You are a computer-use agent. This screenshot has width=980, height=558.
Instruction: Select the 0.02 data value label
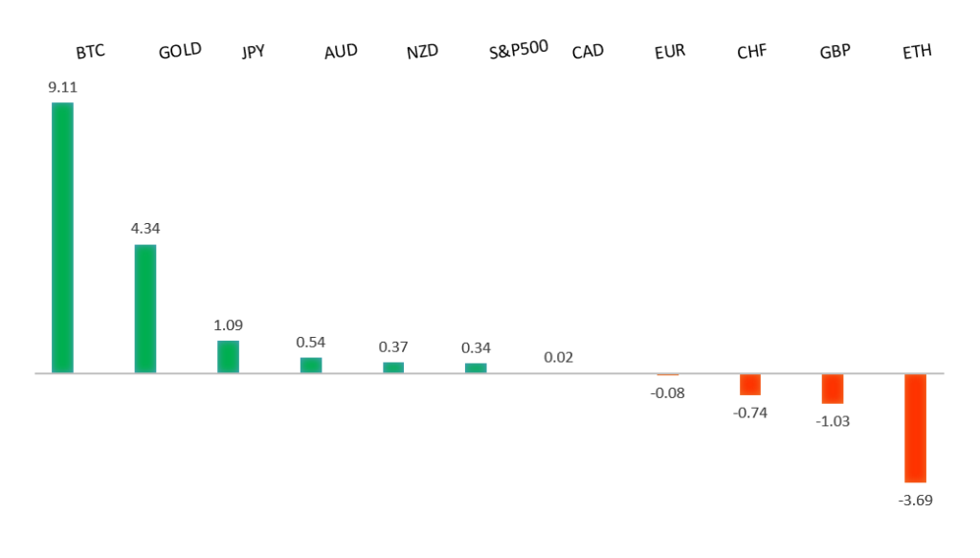tap(558, 357)
